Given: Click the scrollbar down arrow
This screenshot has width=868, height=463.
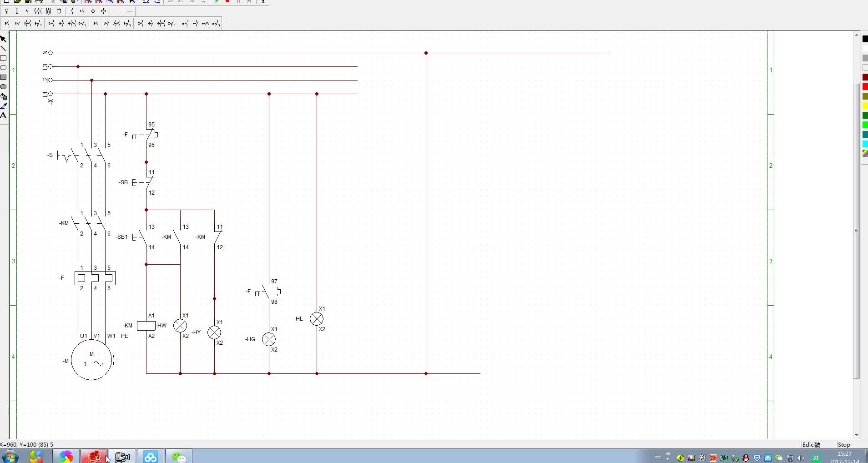Looking at the screenshot, I should tap(856, 435).
